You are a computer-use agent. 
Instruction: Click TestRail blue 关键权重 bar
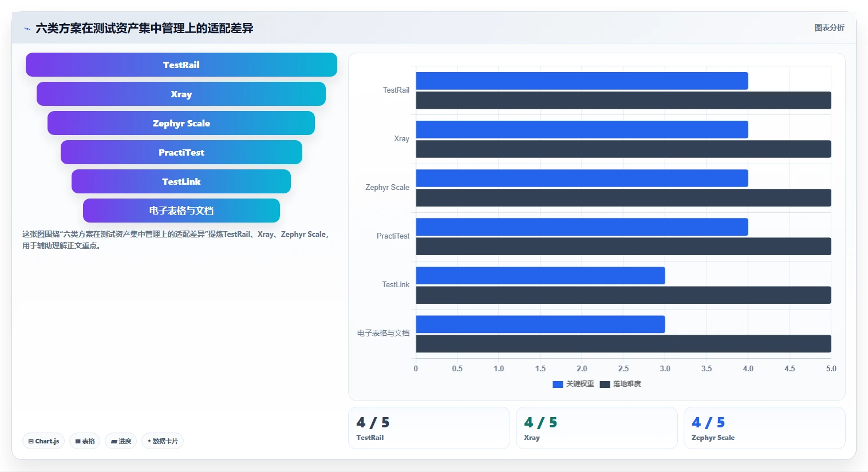[582, 81]
